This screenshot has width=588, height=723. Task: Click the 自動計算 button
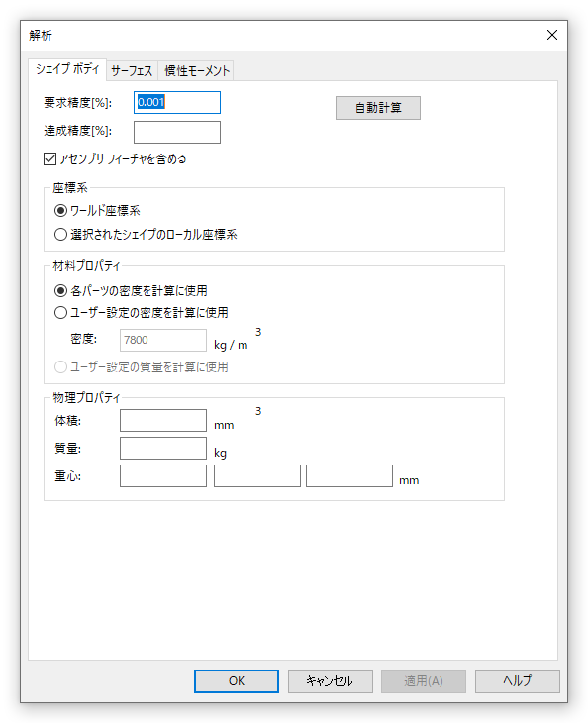click(378, 108)
